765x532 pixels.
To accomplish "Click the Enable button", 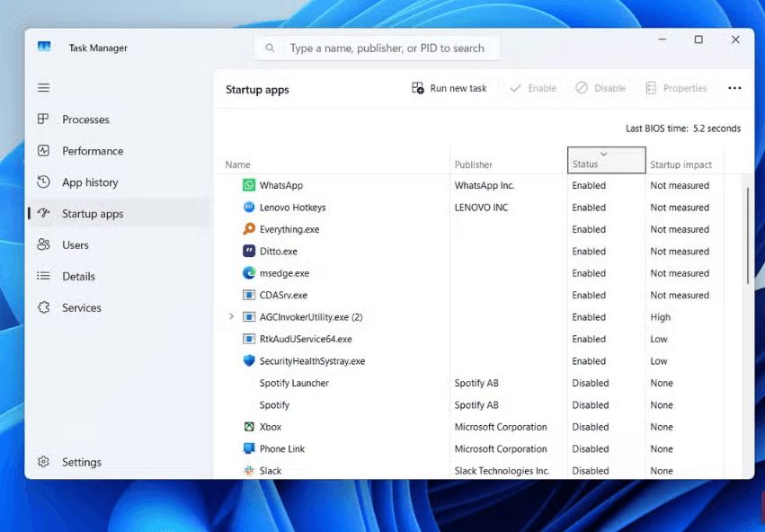I will (533, 88).
